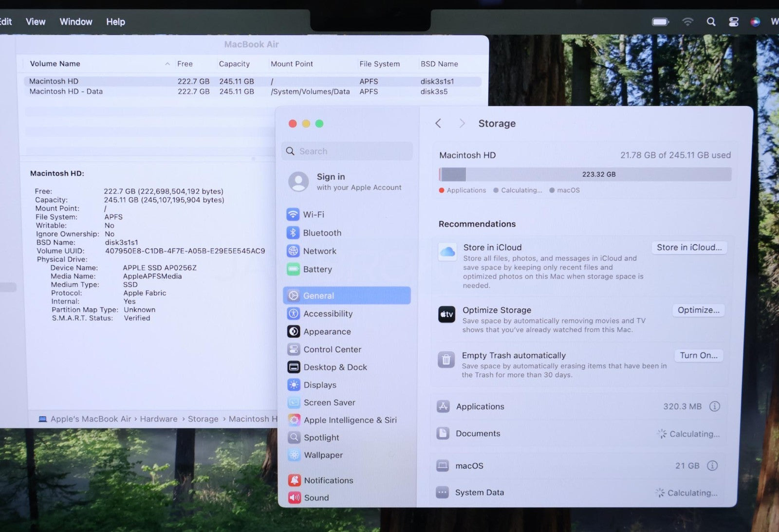The height and width of the screenshot is (532, 779).
Task: Click Hardware in the path bar
Action: (159, 419)
